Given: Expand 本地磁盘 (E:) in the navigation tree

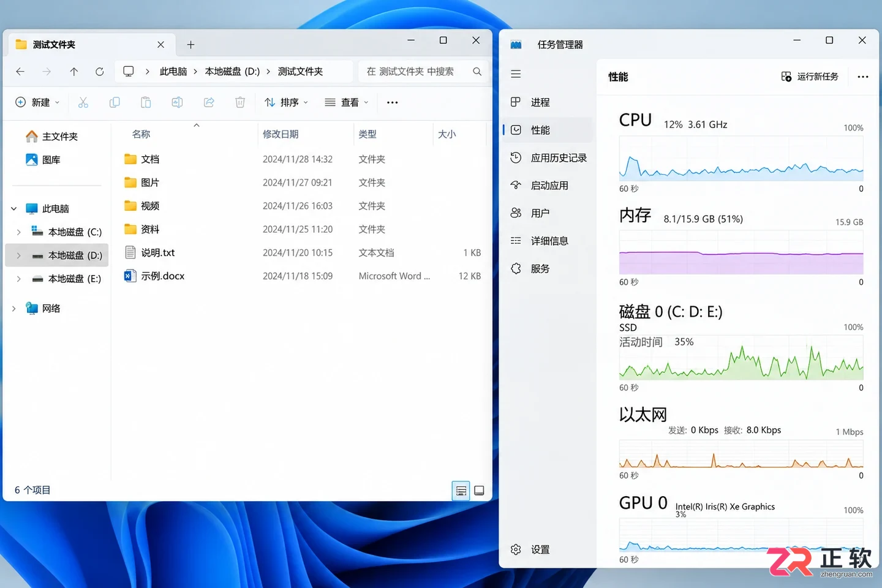Looking at the screenshot, I should coord(18,279).
